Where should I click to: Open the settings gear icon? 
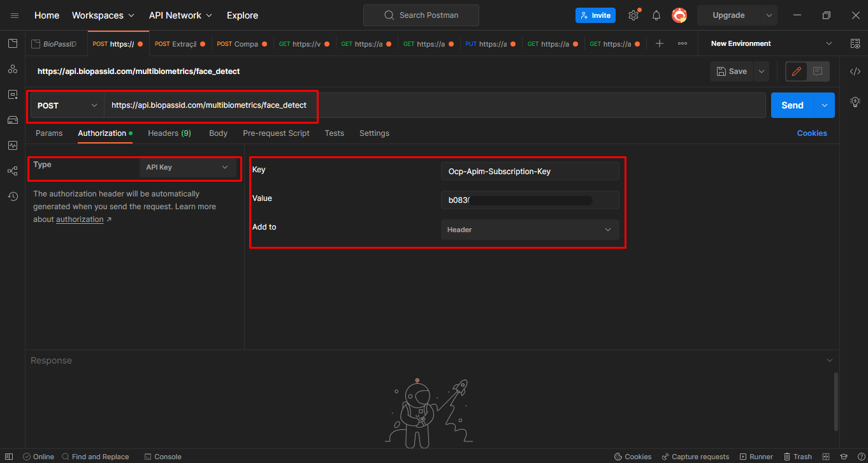[x=633, y=15]
